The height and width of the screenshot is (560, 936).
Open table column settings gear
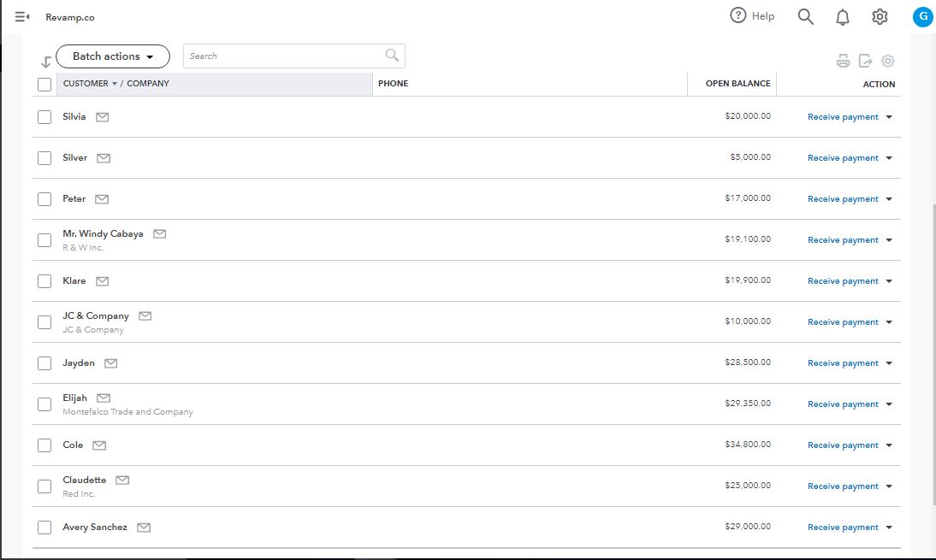888,61
